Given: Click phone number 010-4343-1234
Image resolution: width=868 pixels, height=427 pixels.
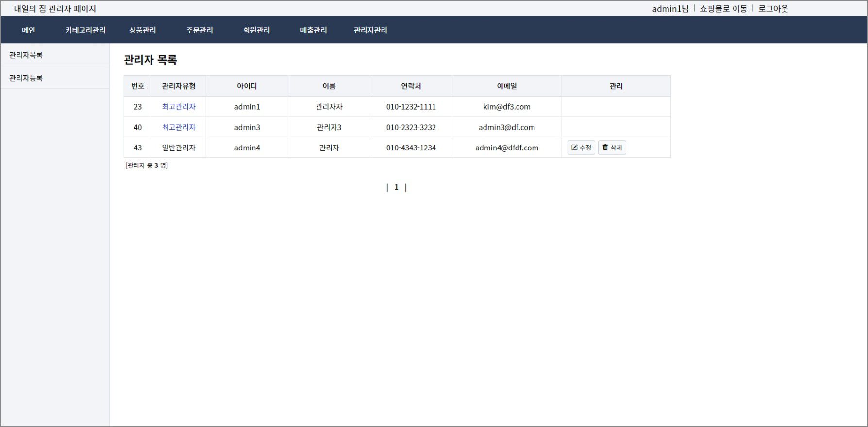Looking at the screenshot, I should click(x=411, y=148).
